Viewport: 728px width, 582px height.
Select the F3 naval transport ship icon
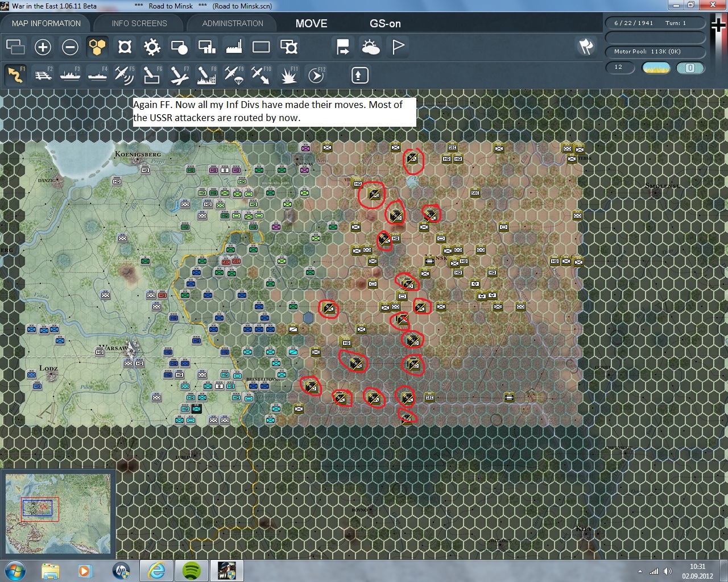pos(70,75)
